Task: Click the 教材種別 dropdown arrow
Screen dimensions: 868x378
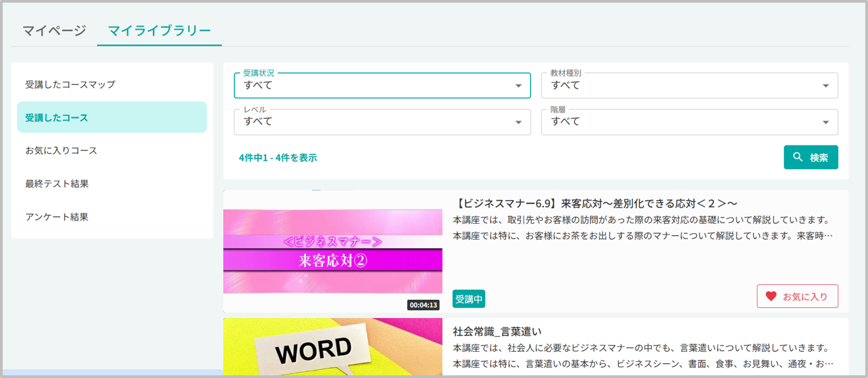Action: [826, 86]
